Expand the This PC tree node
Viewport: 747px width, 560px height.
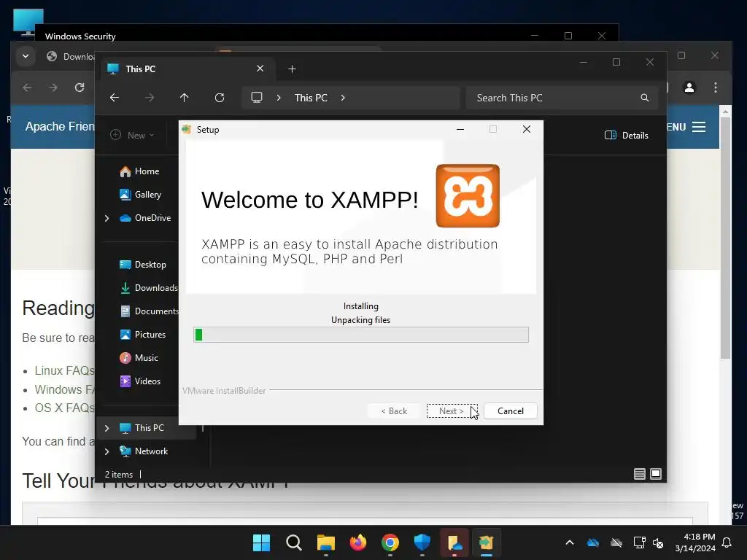107,428
